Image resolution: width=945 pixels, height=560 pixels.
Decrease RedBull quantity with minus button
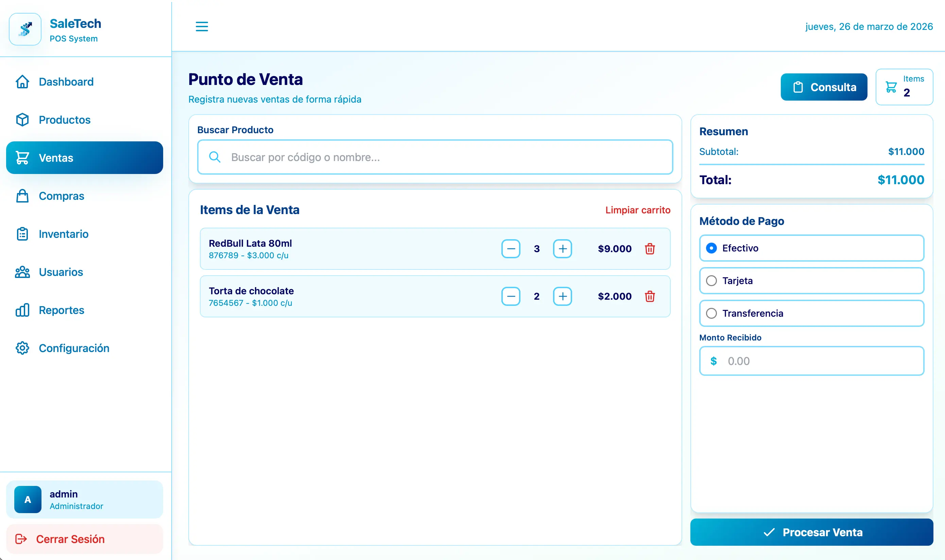(511, 249)
